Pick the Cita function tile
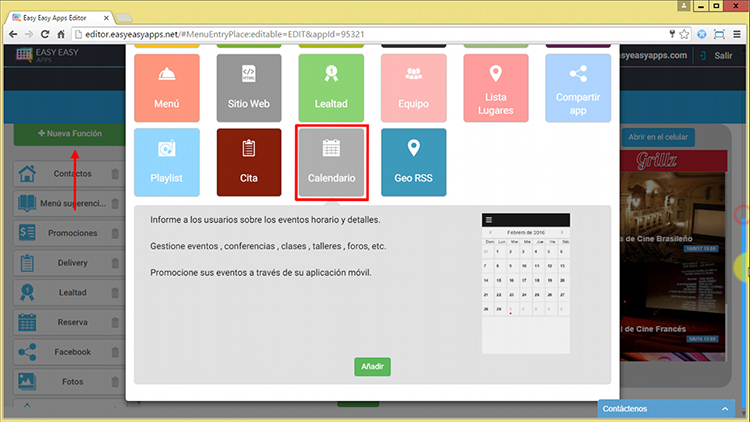This screenshot has height=422, width=750. (x=249, y=162)
